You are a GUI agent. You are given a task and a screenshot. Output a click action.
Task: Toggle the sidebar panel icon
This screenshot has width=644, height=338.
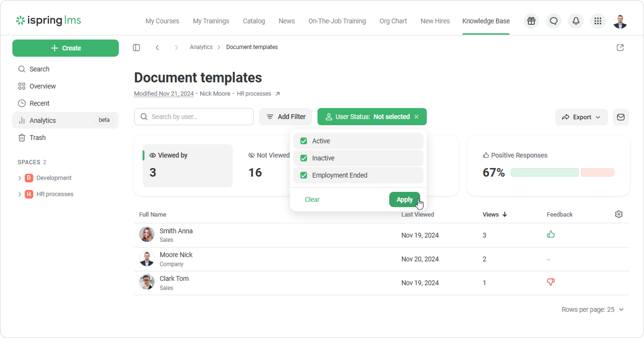[136, 47]
